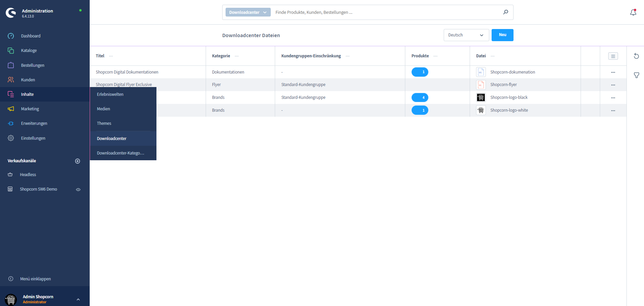Image resolution: width=644 pixels, height=306 pixels.
Task: Open Shopcorn Digital Dokumentationen entry
Action: [x=127, y=72]
